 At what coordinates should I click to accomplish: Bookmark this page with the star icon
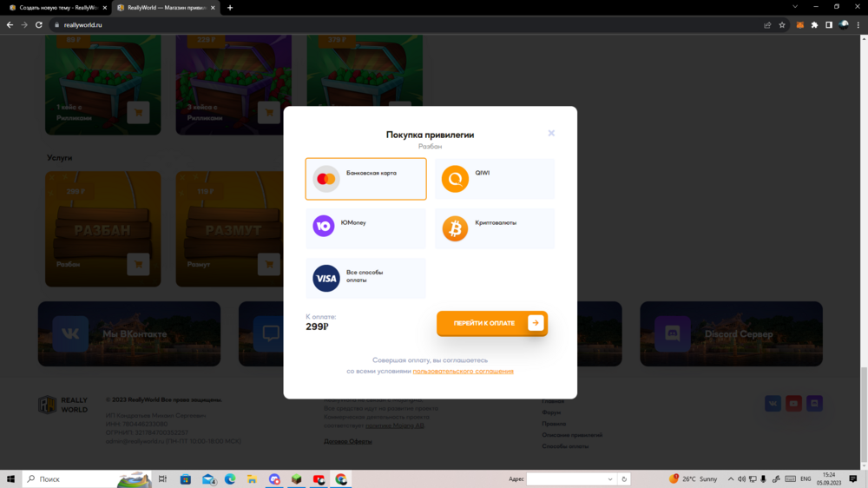click(782, 25)
